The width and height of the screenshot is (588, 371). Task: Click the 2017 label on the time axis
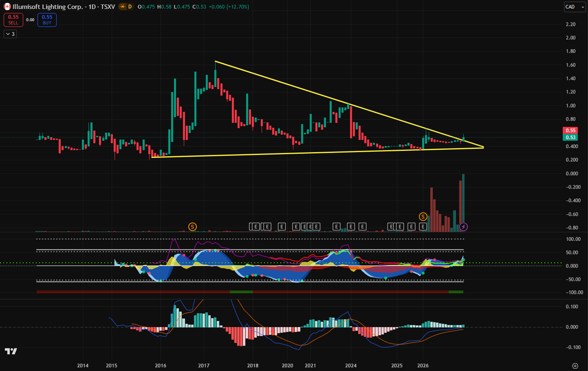[204, 366]
